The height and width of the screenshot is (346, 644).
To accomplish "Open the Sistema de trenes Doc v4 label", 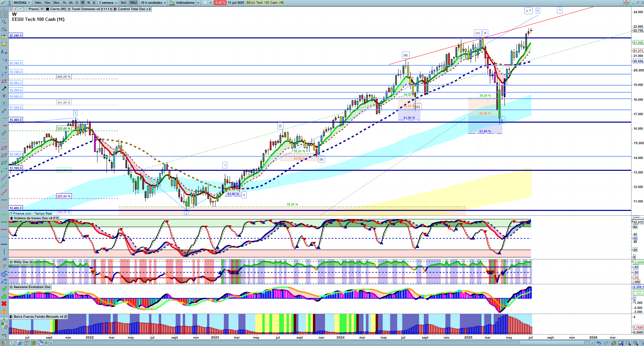I will point(34,218).
